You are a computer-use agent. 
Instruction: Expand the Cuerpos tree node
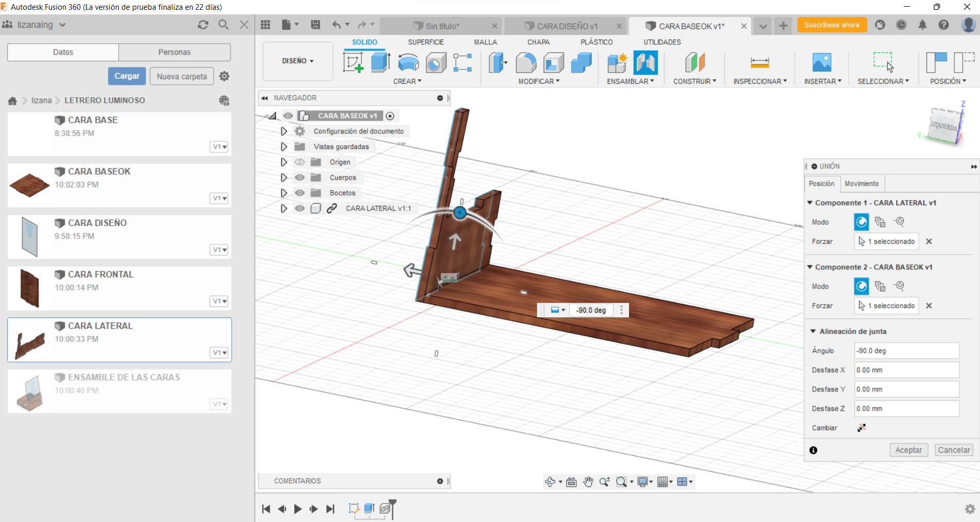click(284, 177)
